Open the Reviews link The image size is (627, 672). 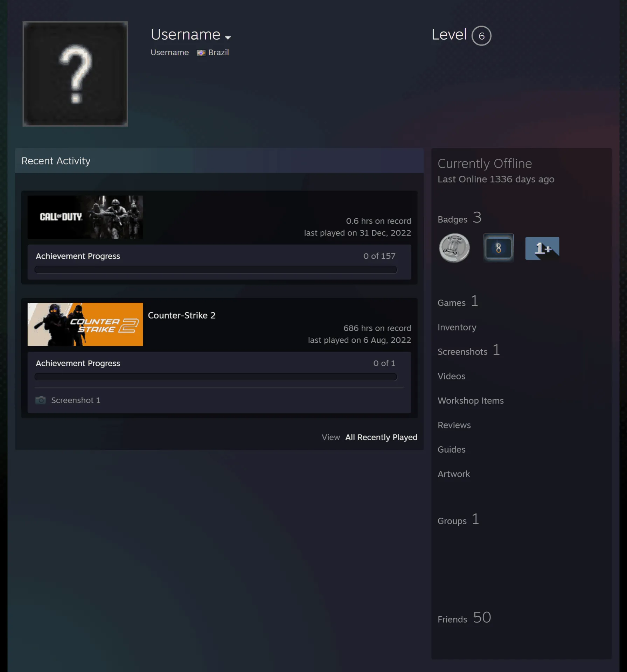coord(454,425)
